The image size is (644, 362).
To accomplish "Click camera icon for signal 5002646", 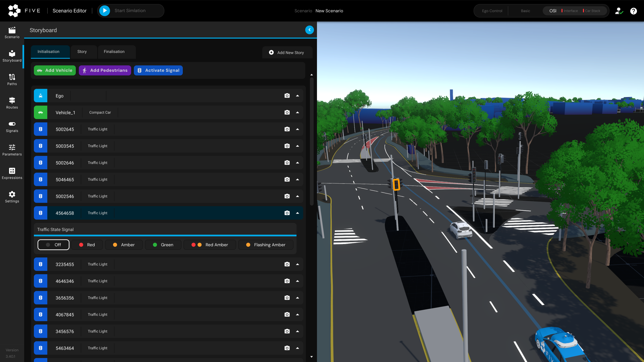I will coord(287,163).
